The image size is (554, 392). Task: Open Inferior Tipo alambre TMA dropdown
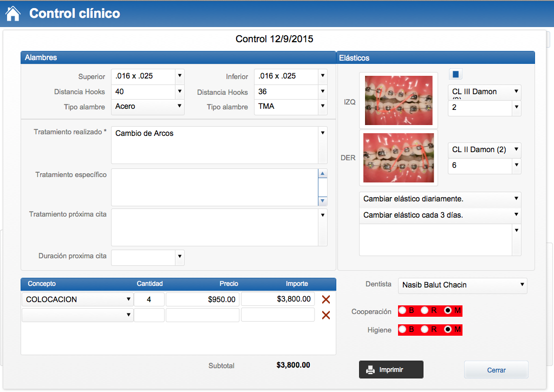[x=323, y=107]
